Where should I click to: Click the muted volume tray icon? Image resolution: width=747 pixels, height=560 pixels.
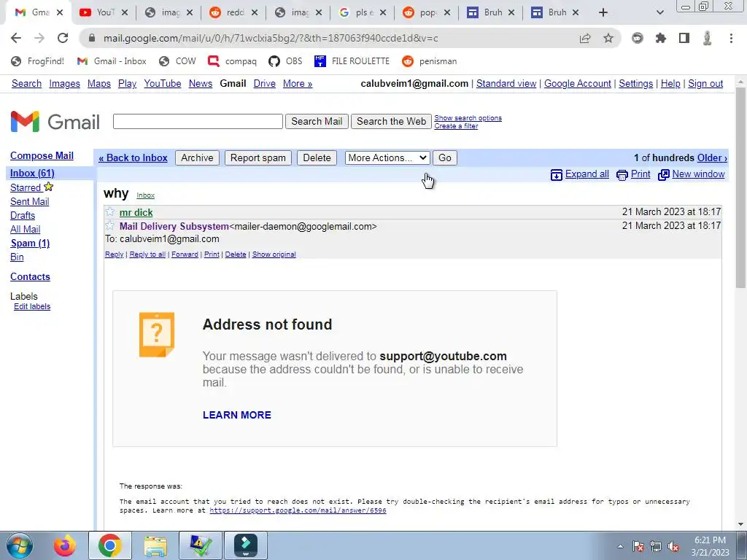(673, 546)
